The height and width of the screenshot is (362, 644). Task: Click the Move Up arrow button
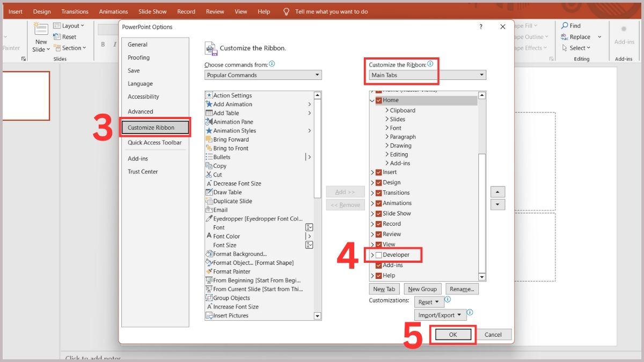coord(497,192)
